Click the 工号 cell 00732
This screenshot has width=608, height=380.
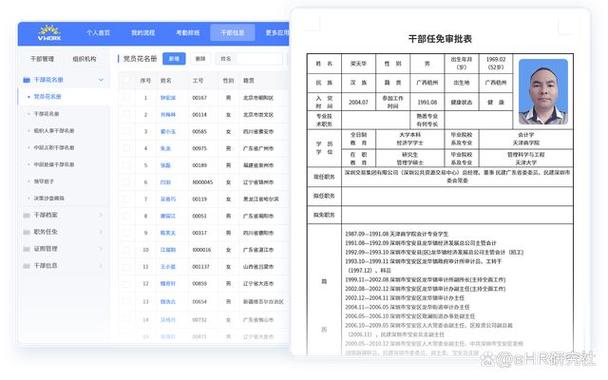(199, 320)
